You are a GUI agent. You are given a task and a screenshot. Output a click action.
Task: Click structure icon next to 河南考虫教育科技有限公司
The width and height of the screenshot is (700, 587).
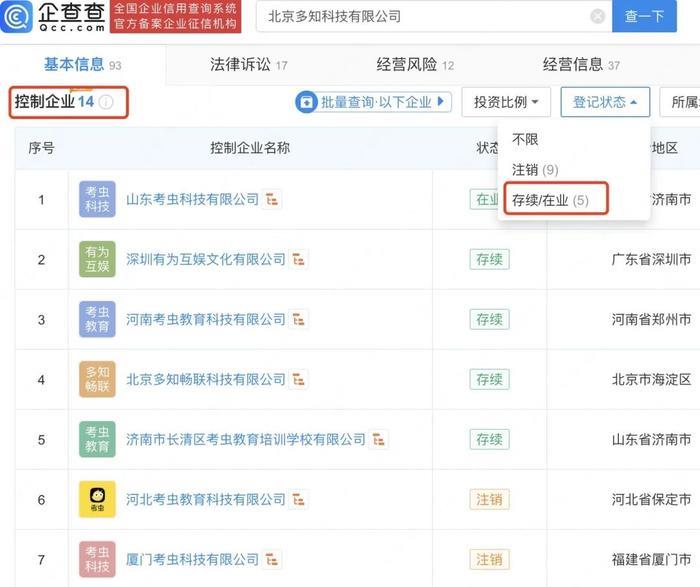pos(299,320)
